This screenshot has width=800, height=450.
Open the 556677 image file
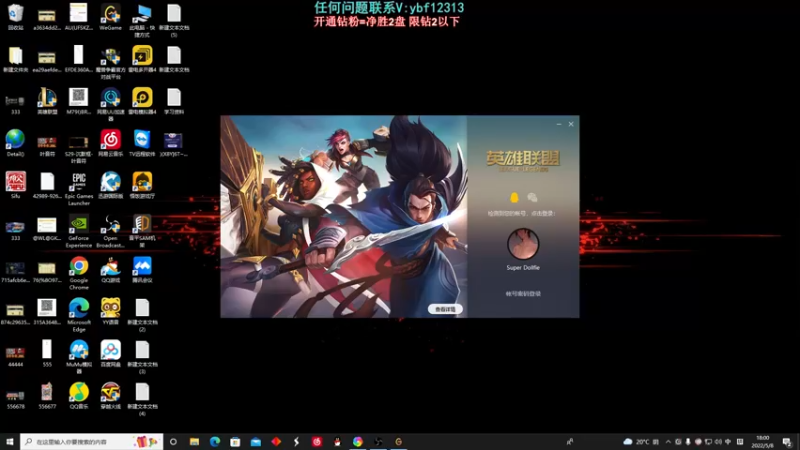47,395
